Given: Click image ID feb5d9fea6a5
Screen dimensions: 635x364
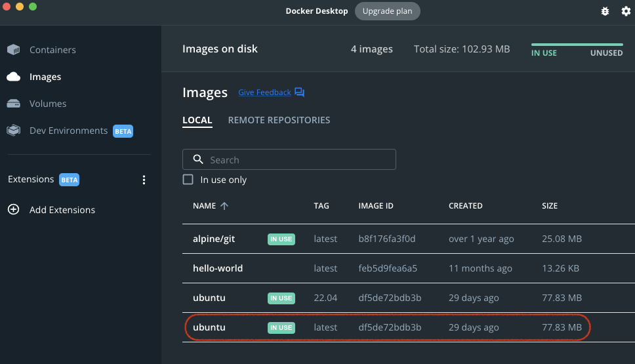Looking at the screenshot, I should pos(388,268).
